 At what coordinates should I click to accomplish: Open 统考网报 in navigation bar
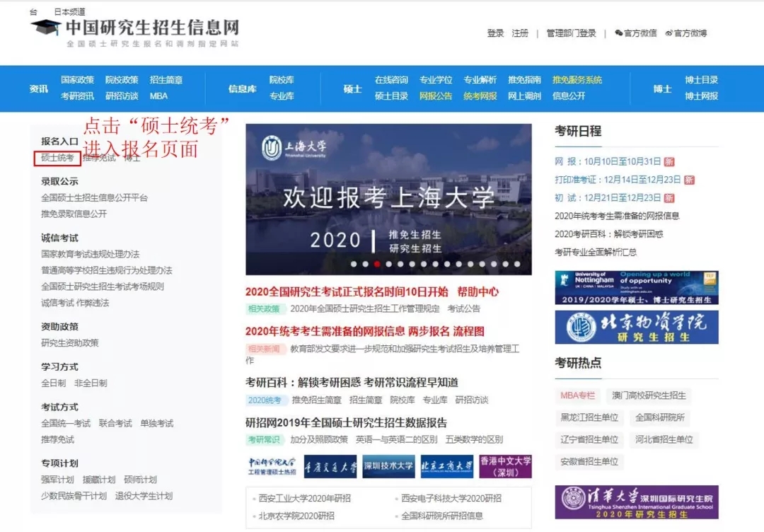(x=480, y=96)
